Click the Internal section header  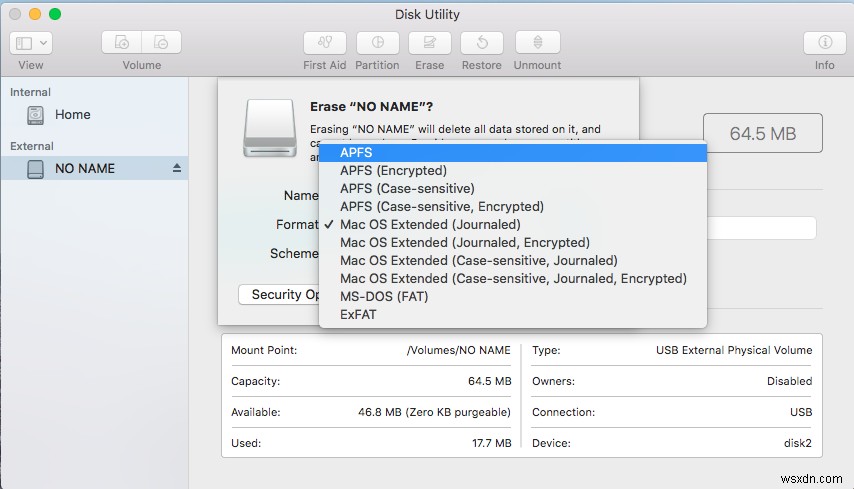click(x=30, y=92)
